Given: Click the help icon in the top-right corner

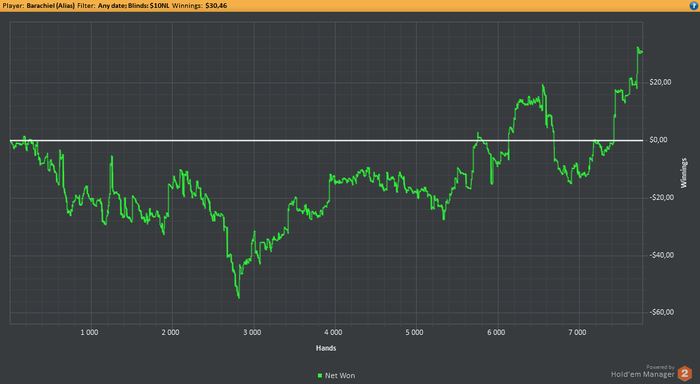Looking at the screenshot, I should coord(694,6).
